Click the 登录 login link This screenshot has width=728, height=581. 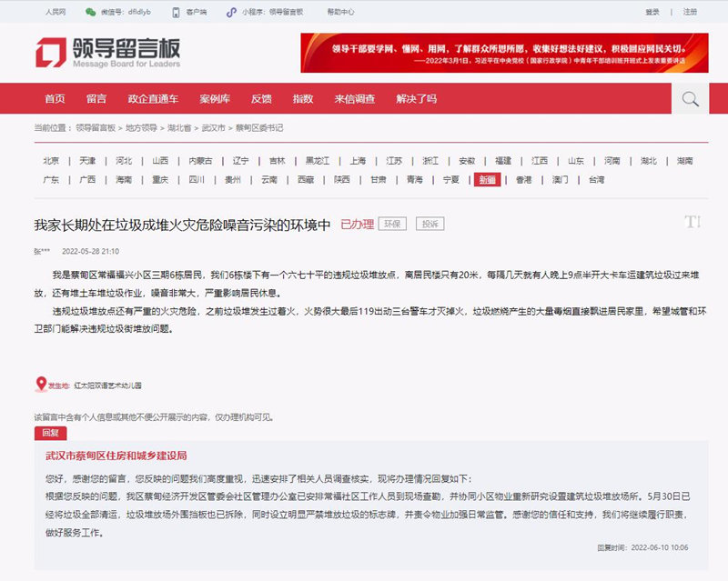(x=652, y=13)
